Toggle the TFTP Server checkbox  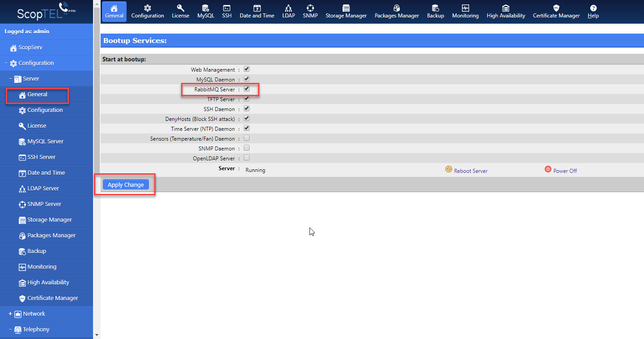pyautogui.click(x=246, y=99)
